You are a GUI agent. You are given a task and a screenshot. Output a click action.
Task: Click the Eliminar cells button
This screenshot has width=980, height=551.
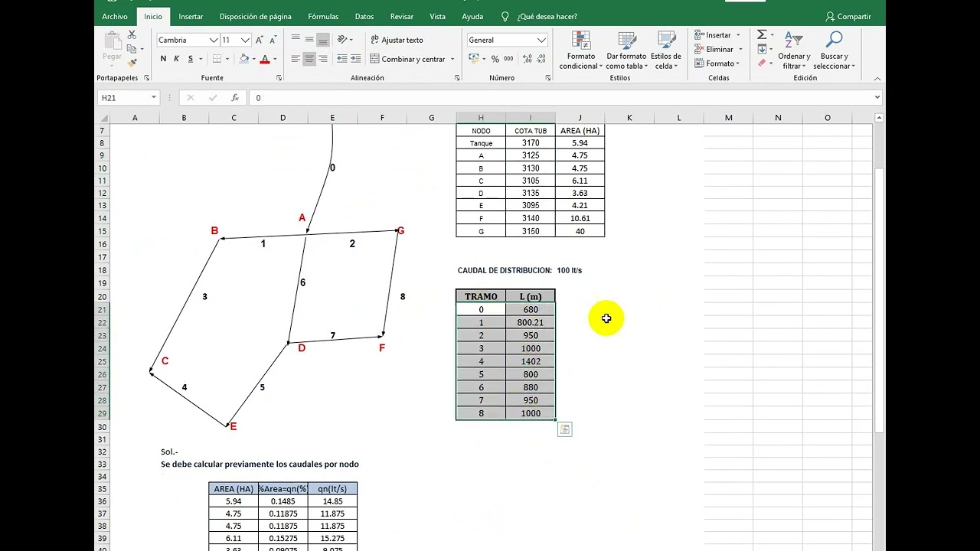coord(718,49)
